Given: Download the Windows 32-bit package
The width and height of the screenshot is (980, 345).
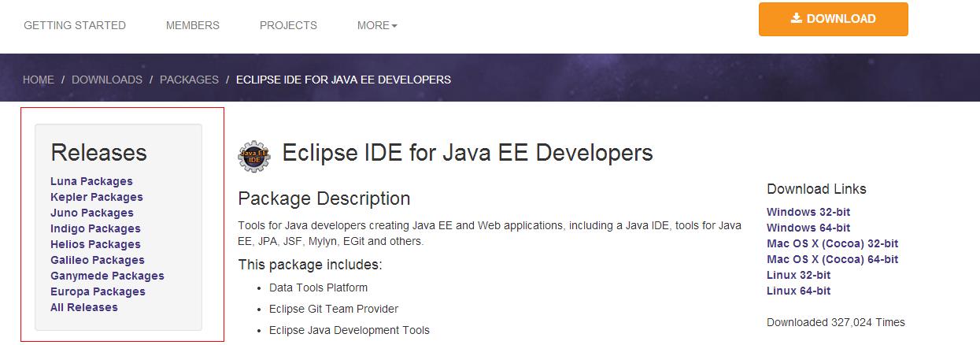Looking at the screenshot, I should (808, 212).
